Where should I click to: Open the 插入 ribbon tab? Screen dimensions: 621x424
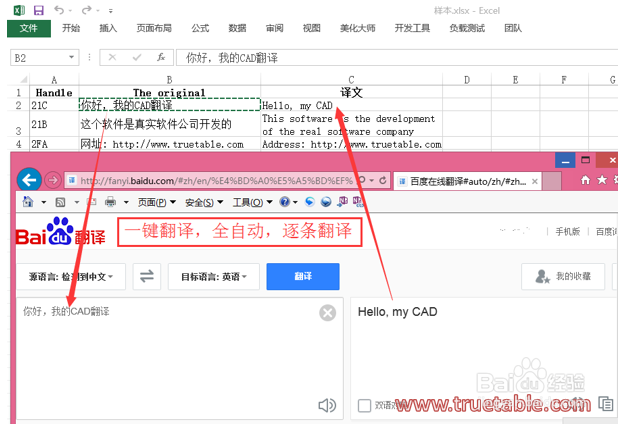tap(108, 28)
